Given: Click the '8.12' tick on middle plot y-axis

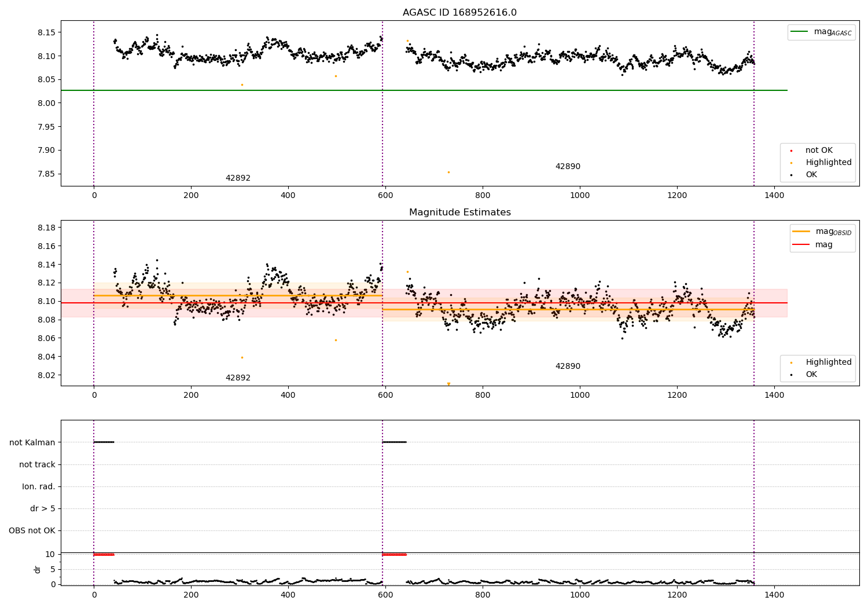Looking at the screenshot, I should [x=47, y=283].
